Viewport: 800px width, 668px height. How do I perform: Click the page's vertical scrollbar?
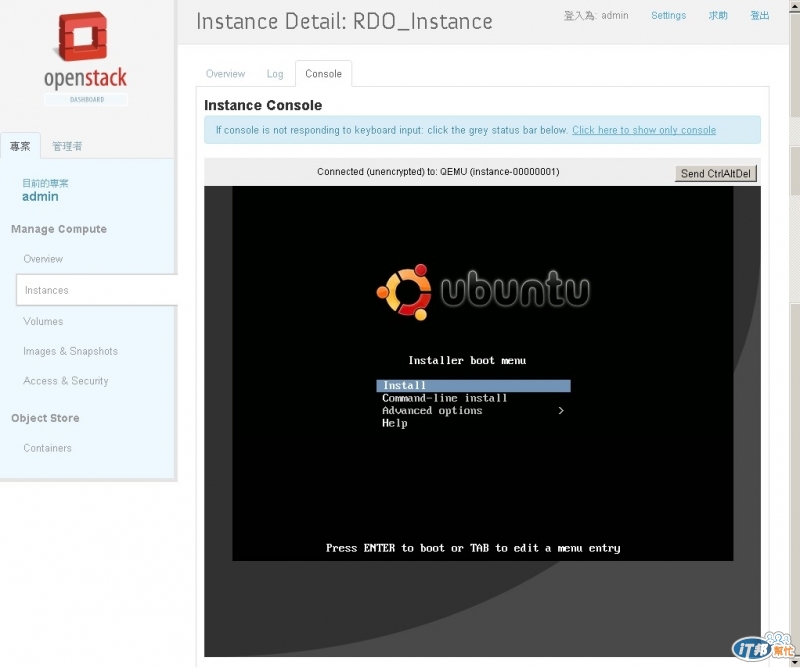click(795, 334)
